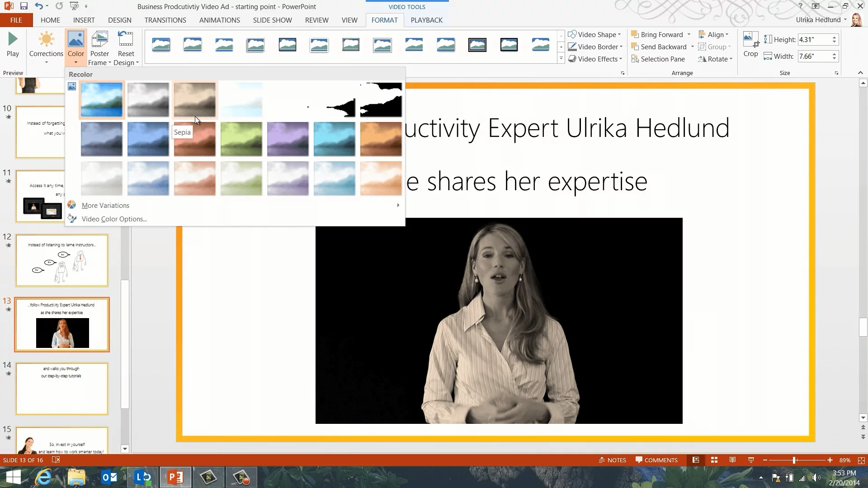Image resolution: width=868 pixels, height=488 pixels.
Task: Click the Poster Frame icon
Action: tap(99, 40)
